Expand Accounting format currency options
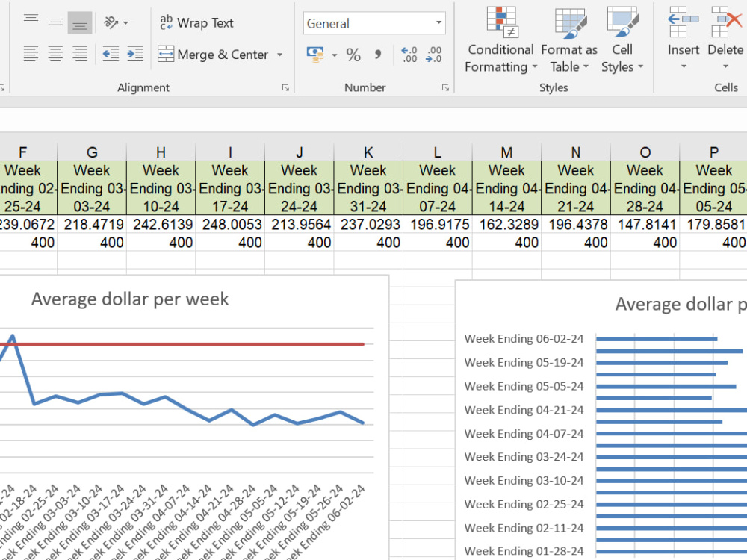 pos(334,55)
